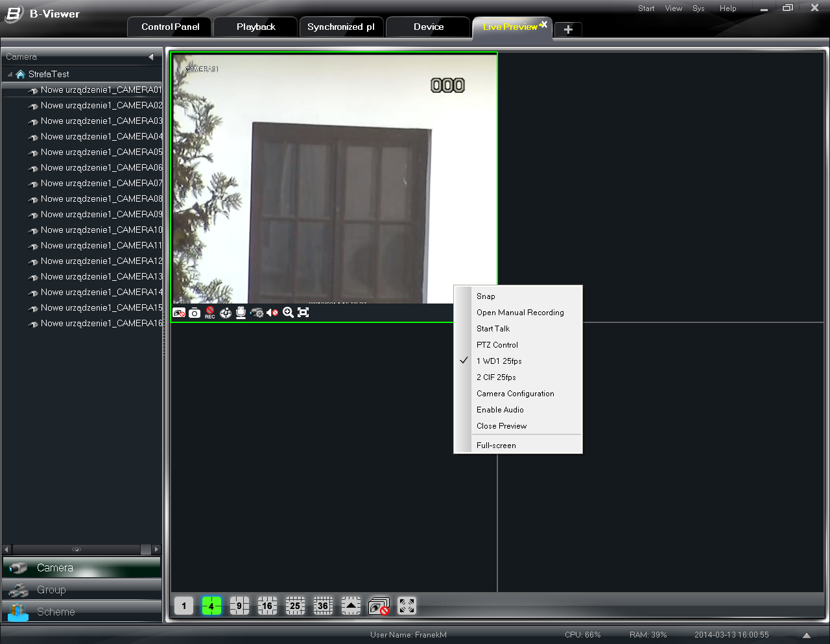Choose Full-screen in context menu
This screenshot has width=830, height=644.
tap(518, 446)
